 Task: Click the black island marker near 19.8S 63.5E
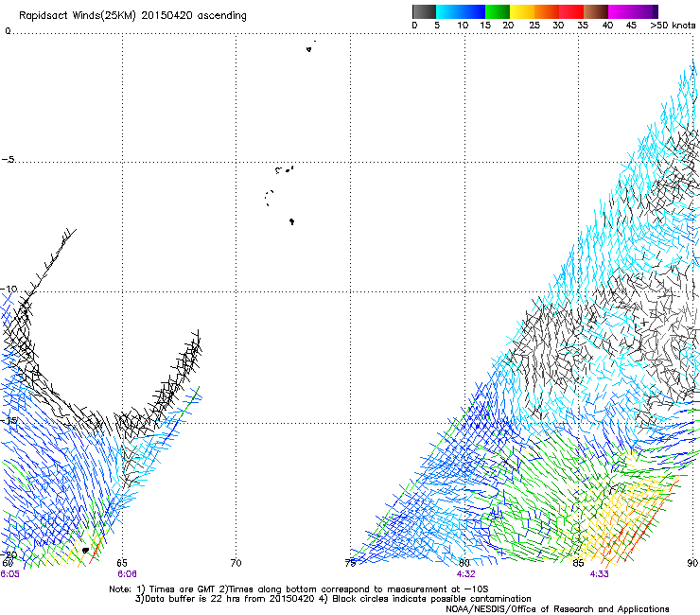click(x=86, y=551)
